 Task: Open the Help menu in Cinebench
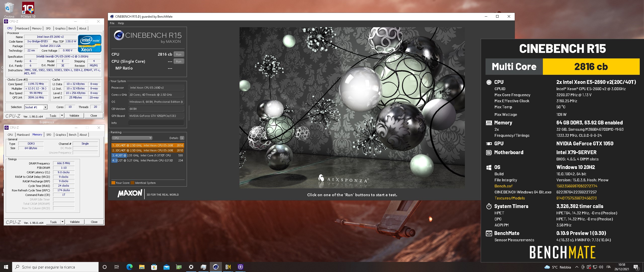tap(121, 23)
